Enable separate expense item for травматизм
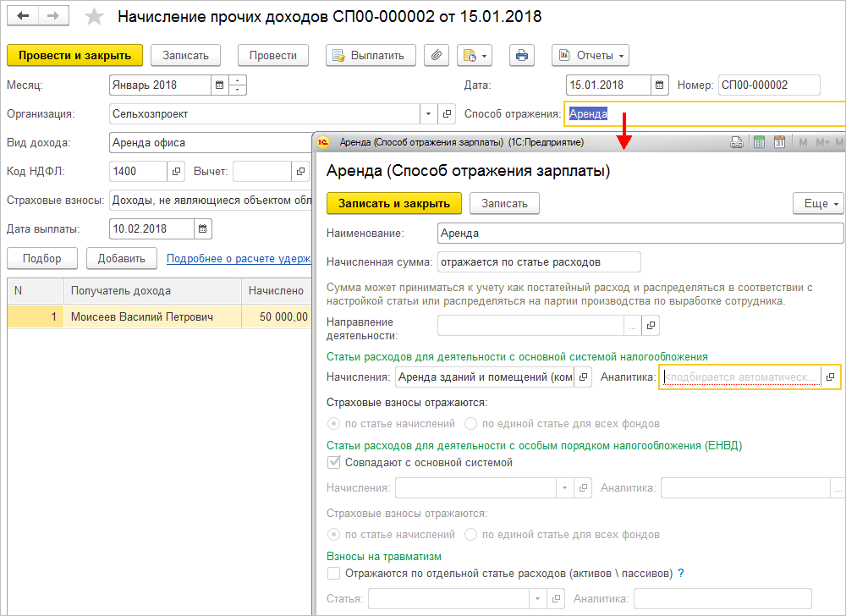The image size is (846, 616). click(334, 574)
